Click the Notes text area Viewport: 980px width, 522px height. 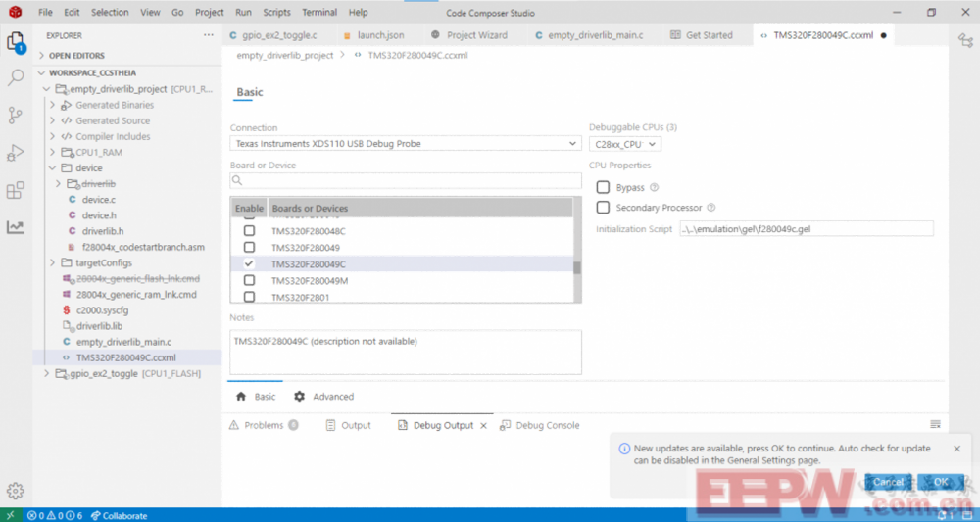pyautogui.click(x=406, y=353)
